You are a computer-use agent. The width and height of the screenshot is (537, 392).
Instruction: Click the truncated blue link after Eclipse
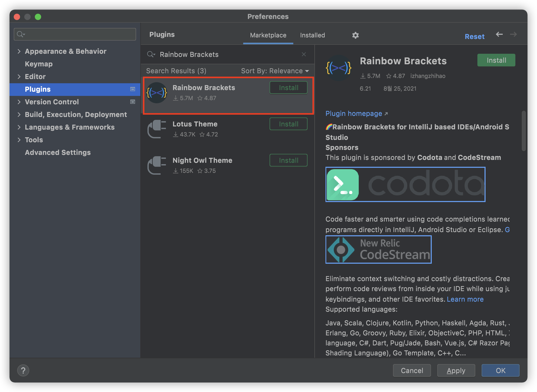coord(507,229)
